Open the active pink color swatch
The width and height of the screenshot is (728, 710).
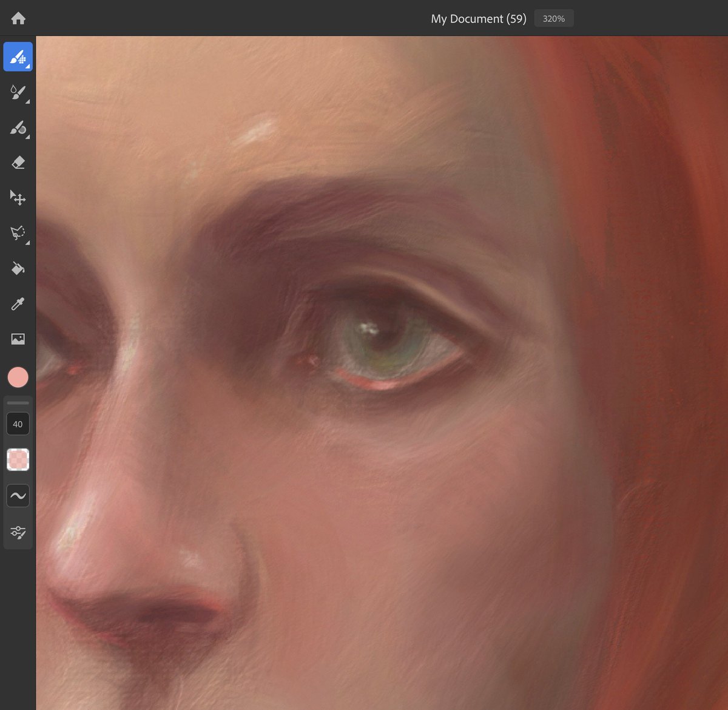coord(18,377)
